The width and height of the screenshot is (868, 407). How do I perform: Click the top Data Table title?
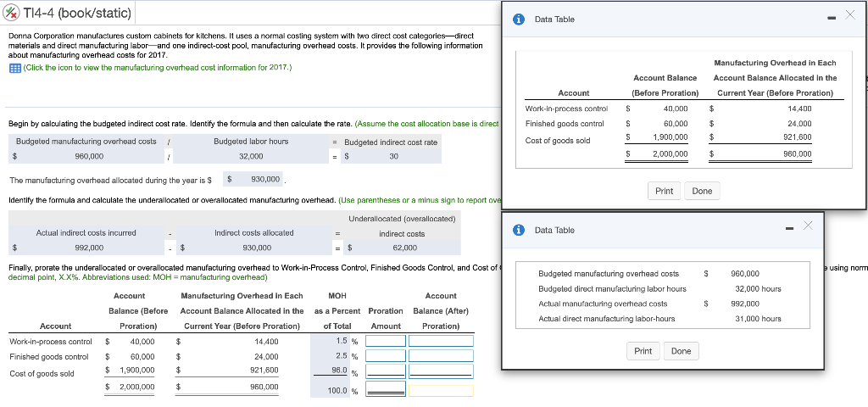554,20
